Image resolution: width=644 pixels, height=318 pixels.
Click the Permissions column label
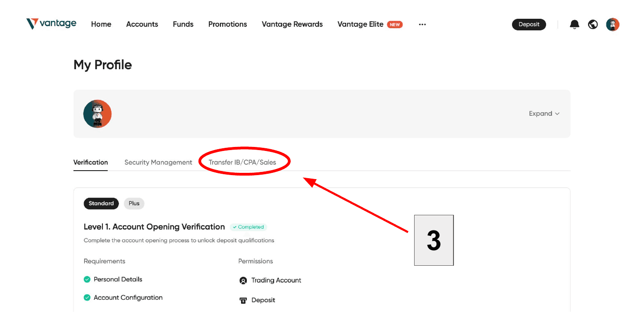tap(256, 261)
